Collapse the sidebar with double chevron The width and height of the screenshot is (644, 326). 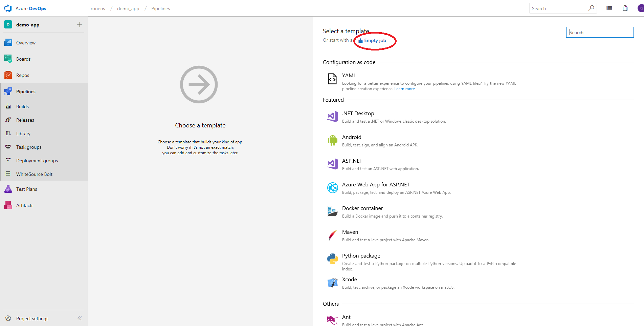tap(80, 318)
